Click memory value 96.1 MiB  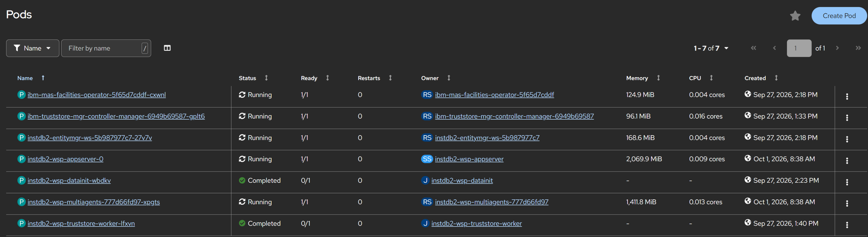[x=638, y=116]
